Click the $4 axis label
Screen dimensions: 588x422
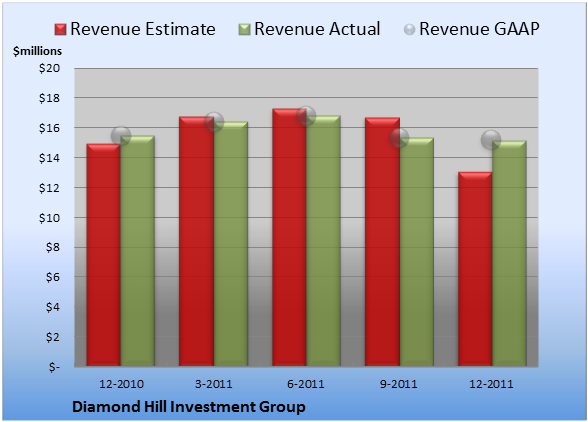coord(53,307)
